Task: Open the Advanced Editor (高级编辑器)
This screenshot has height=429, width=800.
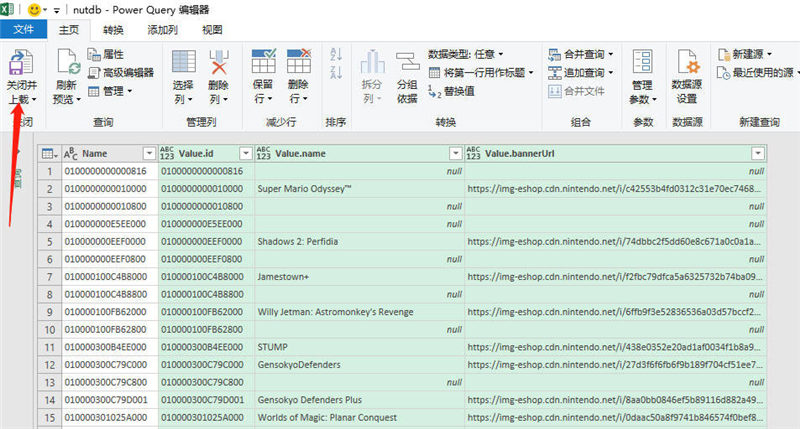Action: click(121, 72)
